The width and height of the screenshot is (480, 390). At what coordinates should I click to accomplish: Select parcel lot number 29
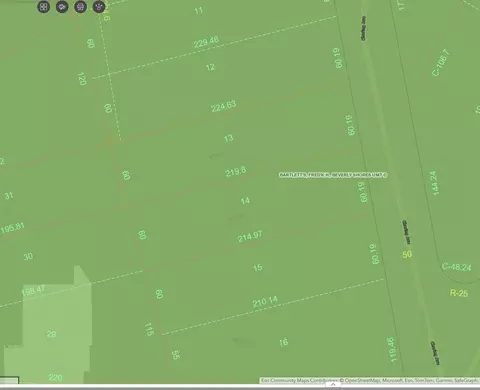click(51, 334)
